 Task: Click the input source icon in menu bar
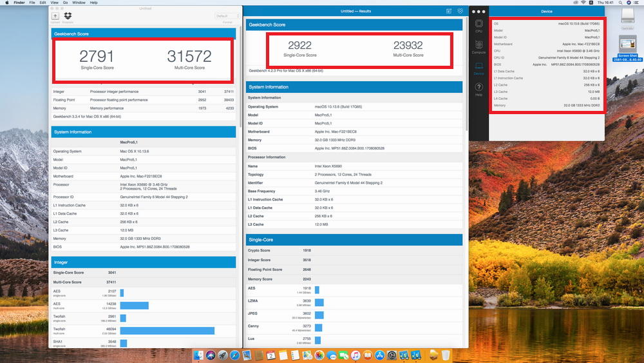[591, 3]
